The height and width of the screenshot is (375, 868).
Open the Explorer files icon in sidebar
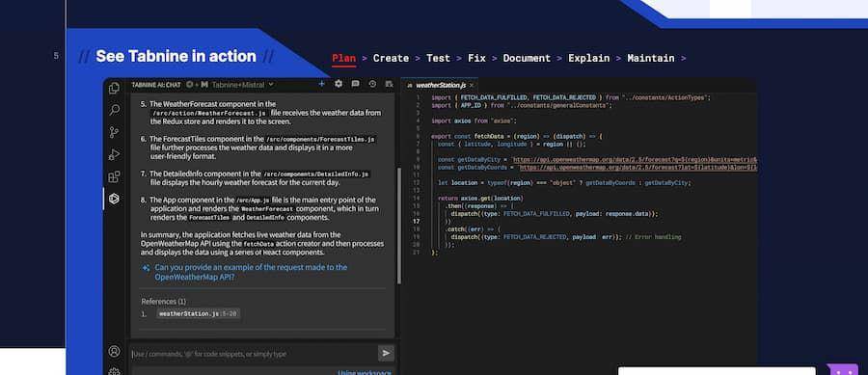pyautogui.click(x=114, y=88)
